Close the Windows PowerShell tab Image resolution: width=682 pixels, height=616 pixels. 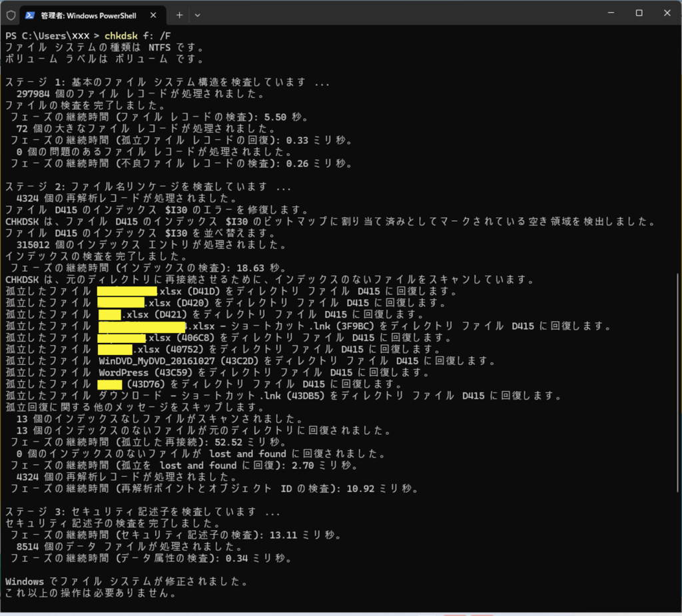click(154, 14)
